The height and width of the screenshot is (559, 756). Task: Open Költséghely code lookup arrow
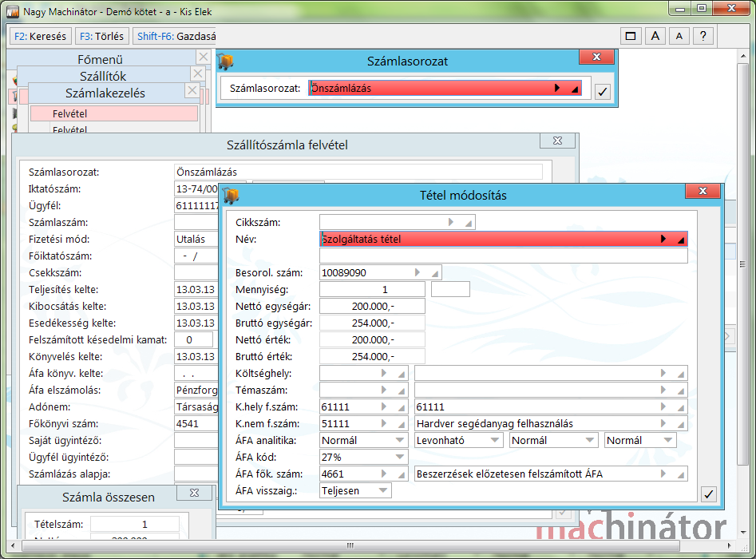(x=384, y=373)
